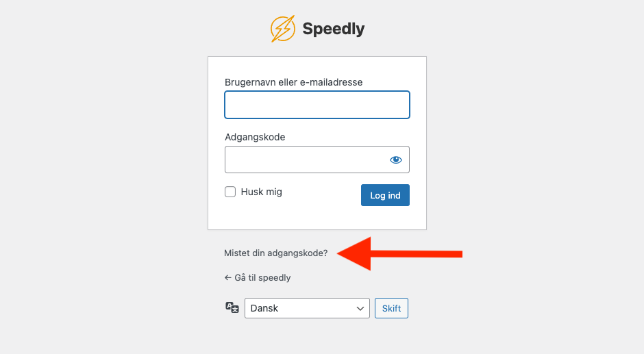The height and width of the screenshot is (354, 644).
Task: Click the Speedly wordmark text
Action: [333, 29]
